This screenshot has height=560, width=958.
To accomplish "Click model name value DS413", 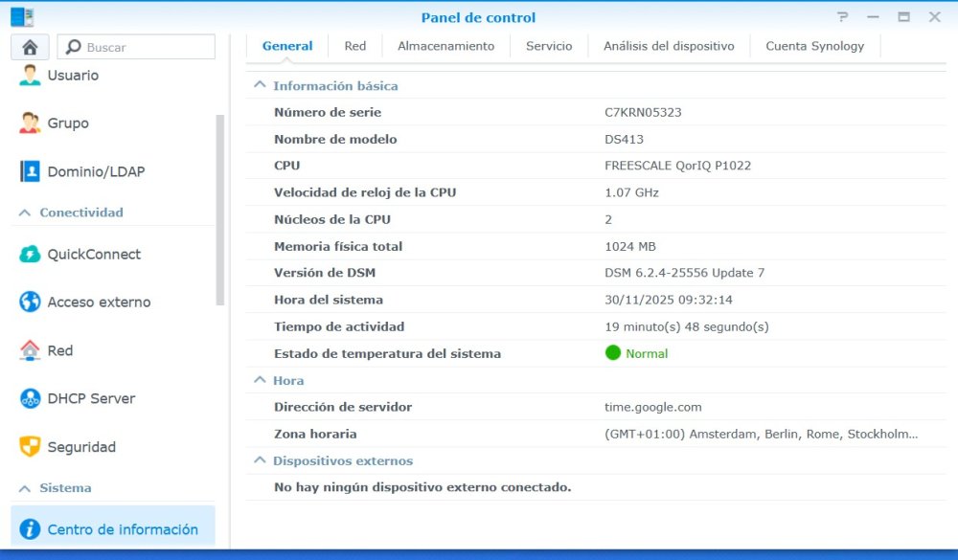I will [624, 139].
